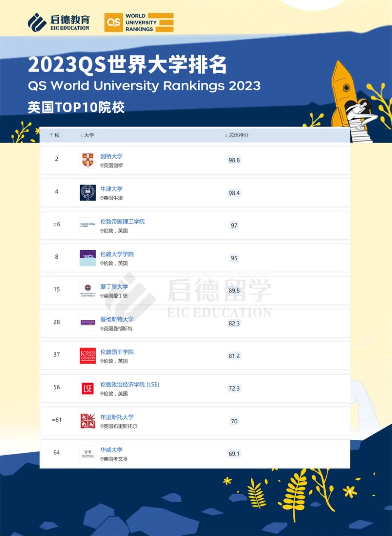Click the Warwick University logo
This screenshot has width=392, height=536.
click(x=88, y=454)
